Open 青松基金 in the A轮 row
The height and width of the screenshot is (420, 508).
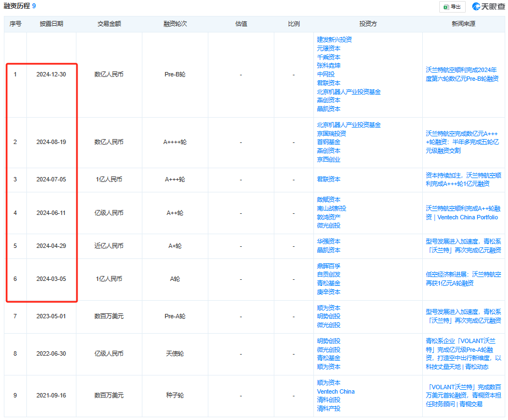[329, 283]
